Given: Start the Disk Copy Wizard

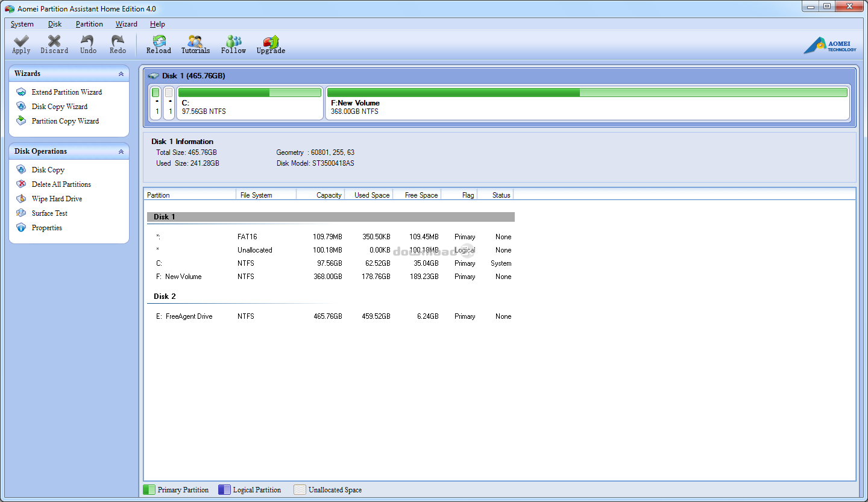Looking at the screenshot, I should [60, 107].
